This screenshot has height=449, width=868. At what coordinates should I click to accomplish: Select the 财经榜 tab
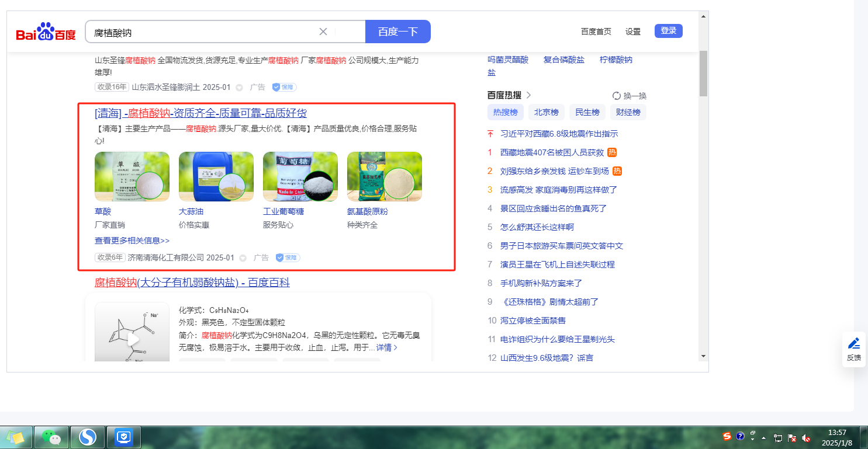point(628,112)
